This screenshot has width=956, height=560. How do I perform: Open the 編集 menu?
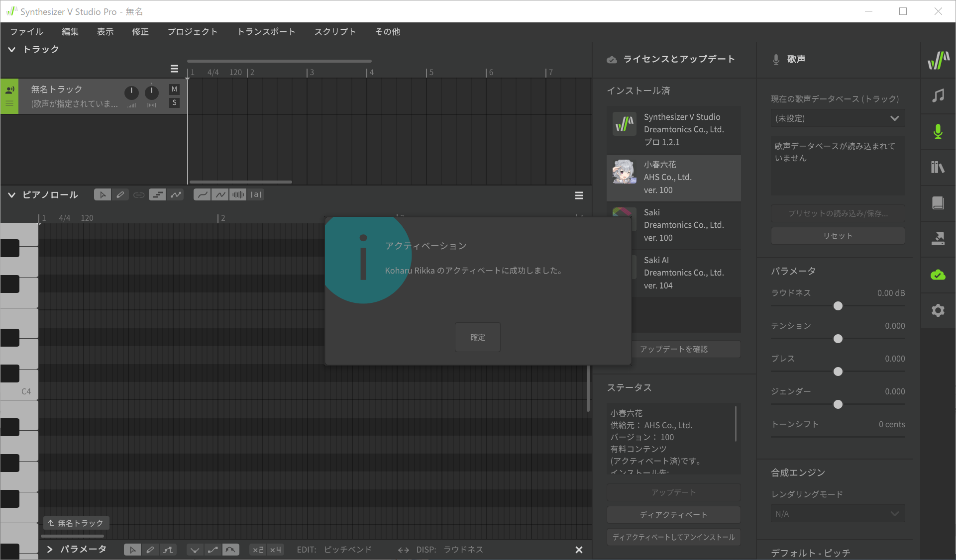click(70, 32)
